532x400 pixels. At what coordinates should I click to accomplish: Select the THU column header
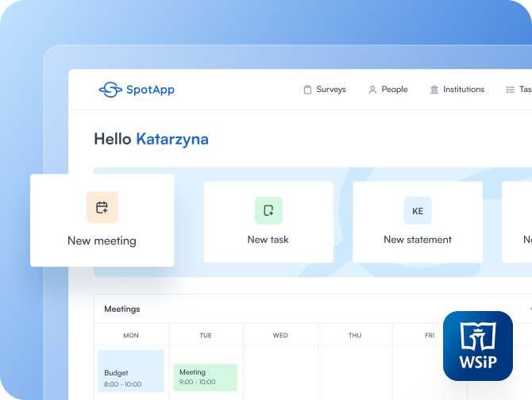(355, 335)
